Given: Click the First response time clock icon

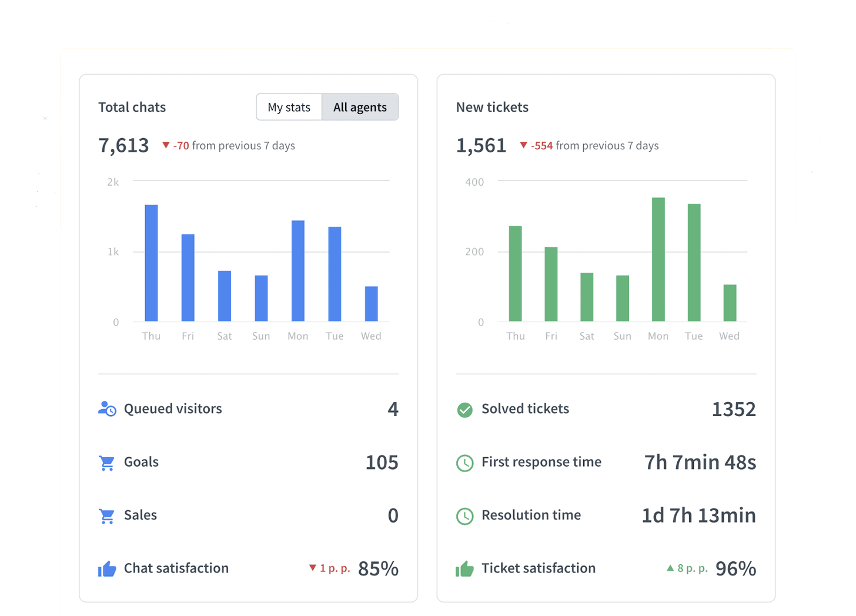Looking at the screenshot, I should pyautogui.click(x=464, y=463).
